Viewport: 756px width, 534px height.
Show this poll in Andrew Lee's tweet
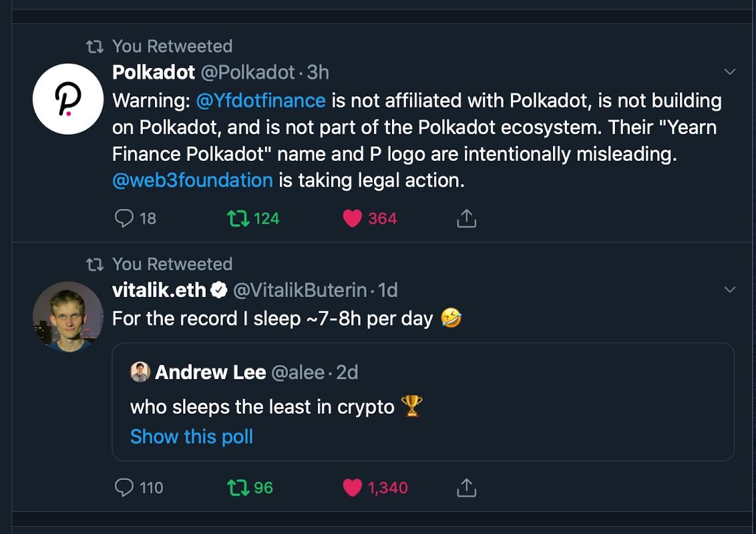(192, 437)
